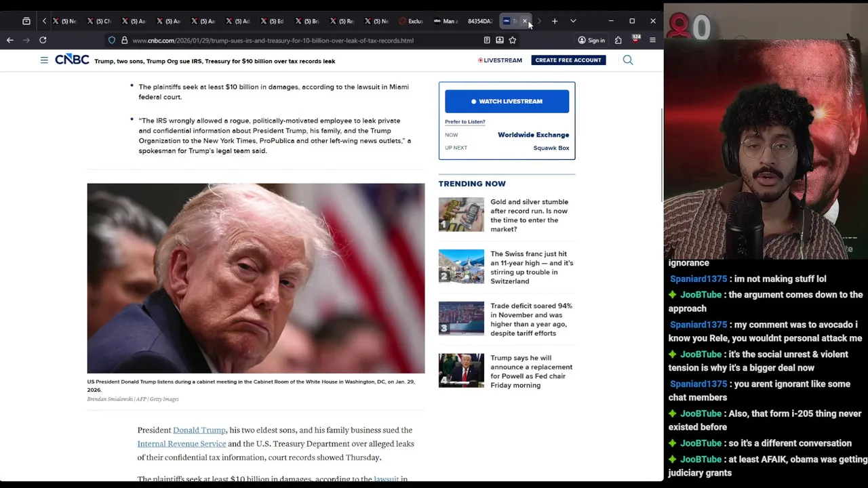Image resolution: width=868 pixels, height=488 pixels.
Task: Click the article headline in header
Action: point(215,61)
